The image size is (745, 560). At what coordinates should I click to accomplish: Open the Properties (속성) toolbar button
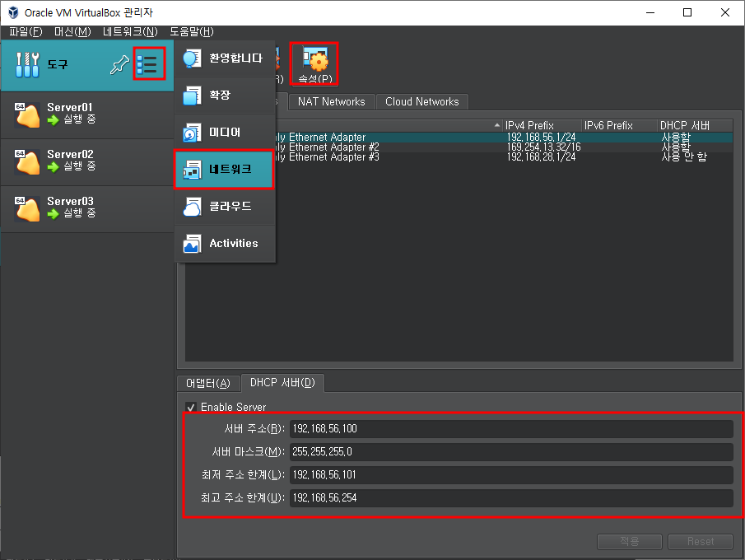click(x=314, y=64)
